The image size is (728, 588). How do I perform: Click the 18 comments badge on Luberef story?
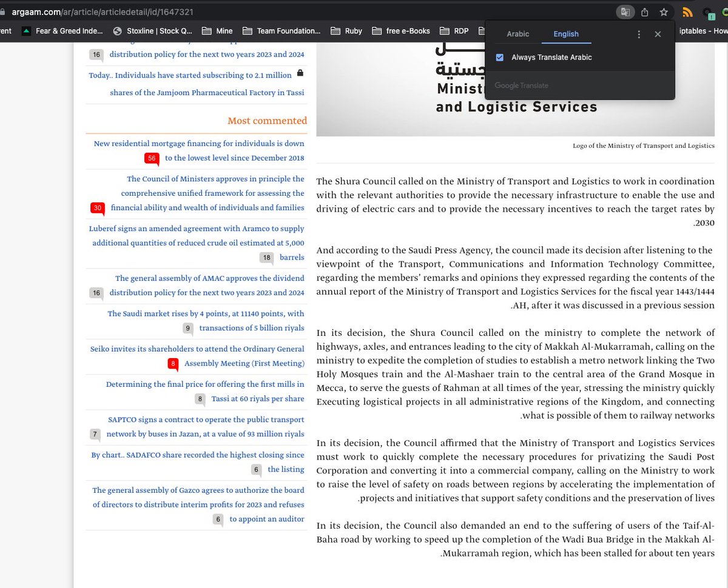tap(266, 258)
